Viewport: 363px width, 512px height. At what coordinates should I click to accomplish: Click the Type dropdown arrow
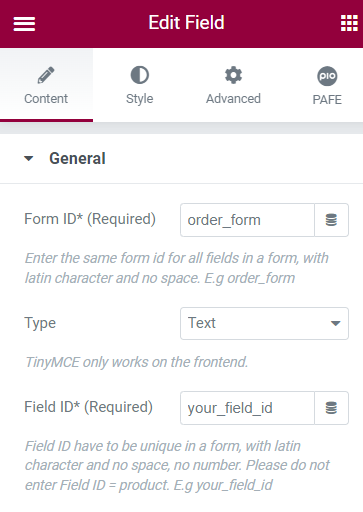pyautogui.click(x=335, y=323)
